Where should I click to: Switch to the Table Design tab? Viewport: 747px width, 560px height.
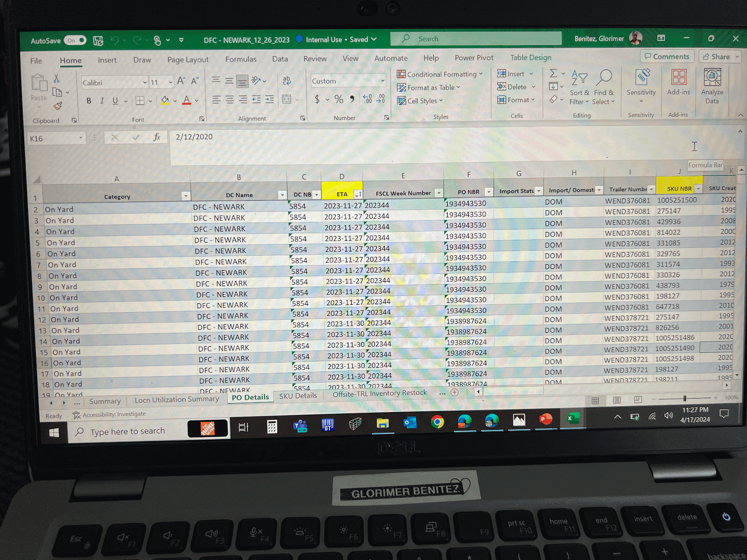click(530, 57)
